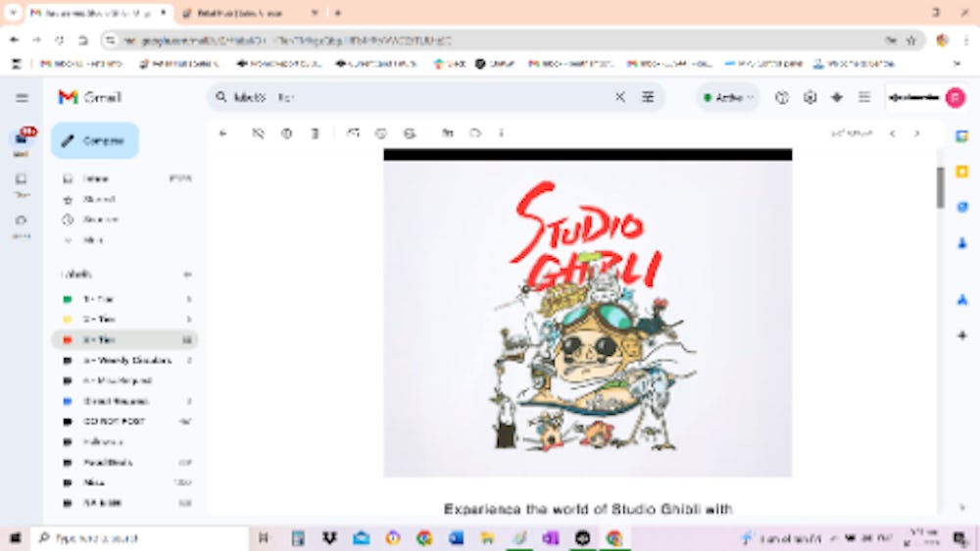Open the support help icon

click(782, 98)
